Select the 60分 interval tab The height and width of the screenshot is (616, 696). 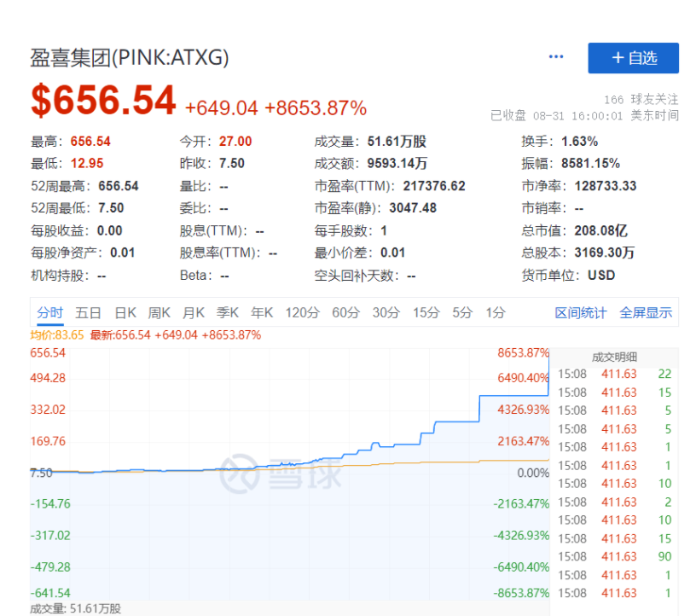[x=345, y=312]
